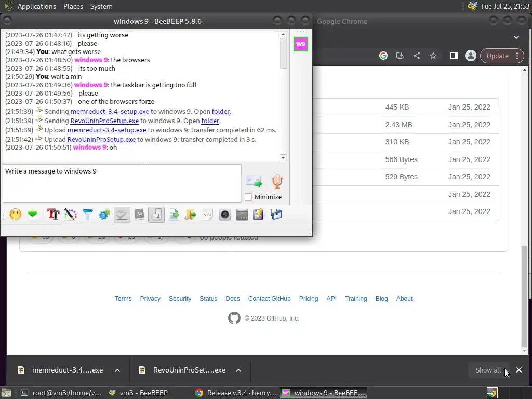Click the blue floppy save chat icon

[x=276, y=215]
